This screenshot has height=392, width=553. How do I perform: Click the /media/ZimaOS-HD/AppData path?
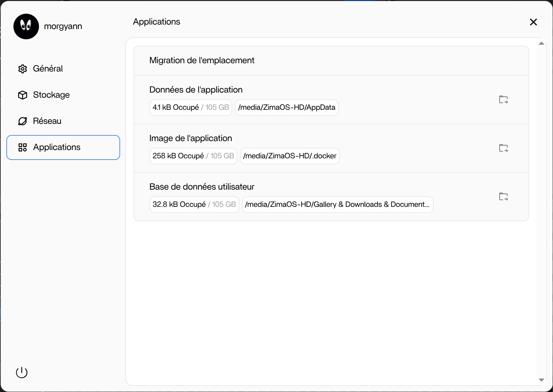[287, 108]
